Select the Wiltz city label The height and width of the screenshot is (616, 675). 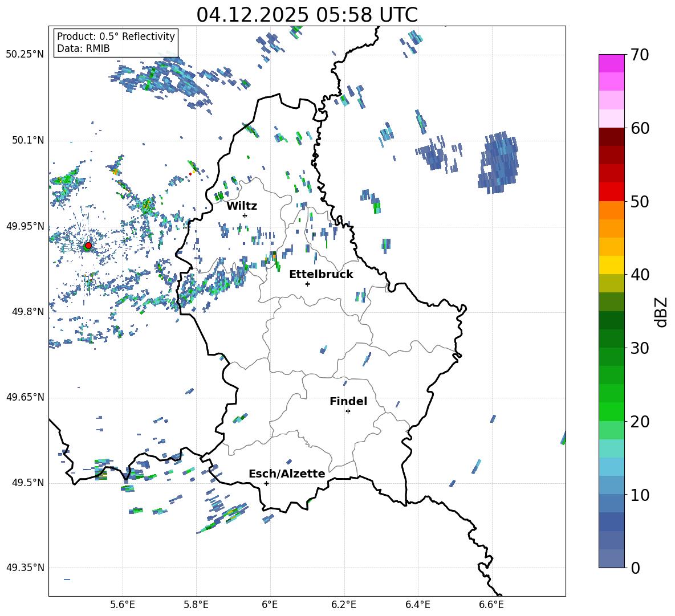tap(242, 206)
